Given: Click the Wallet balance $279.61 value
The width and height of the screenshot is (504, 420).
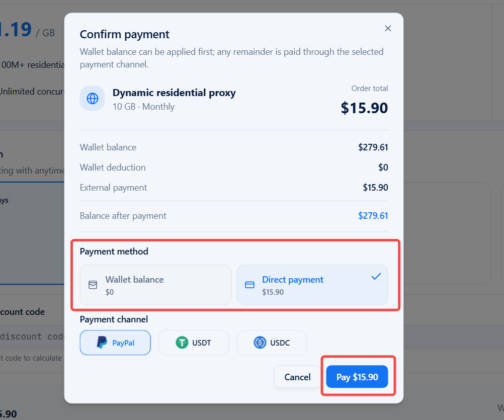Looking at the screenshot, I should [x=373, y=147].
